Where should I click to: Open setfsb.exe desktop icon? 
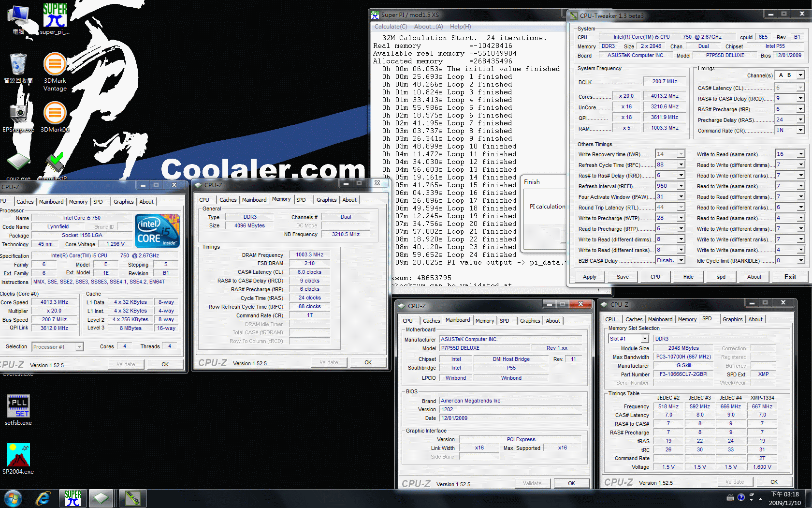point(18,410)
